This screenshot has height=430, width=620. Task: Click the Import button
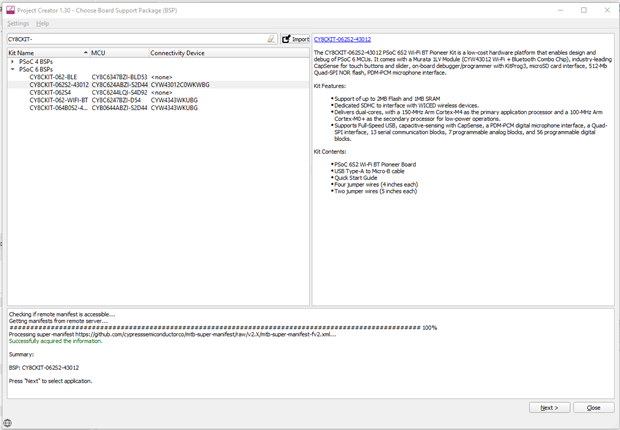pyautogui.click(x=295, y=39)
